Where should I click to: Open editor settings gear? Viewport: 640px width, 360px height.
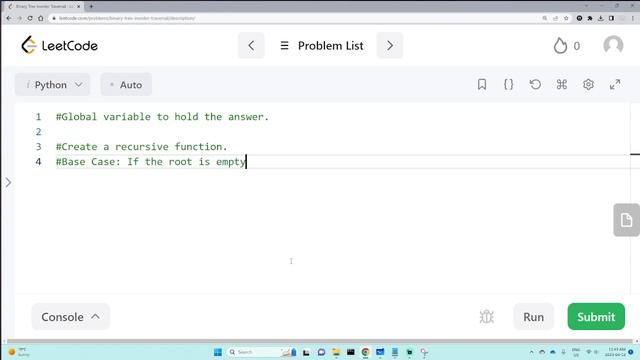coord(588,84)
